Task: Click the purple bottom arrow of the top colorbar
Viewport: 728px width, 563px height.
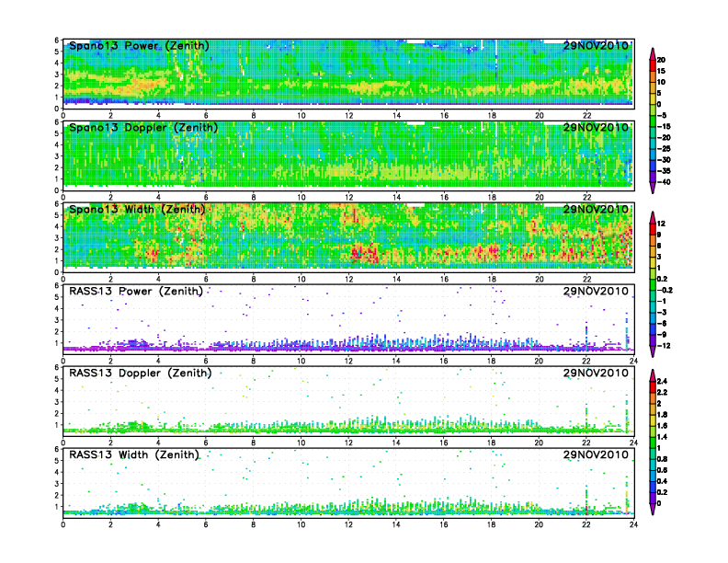Action: (x=653, y=188)
